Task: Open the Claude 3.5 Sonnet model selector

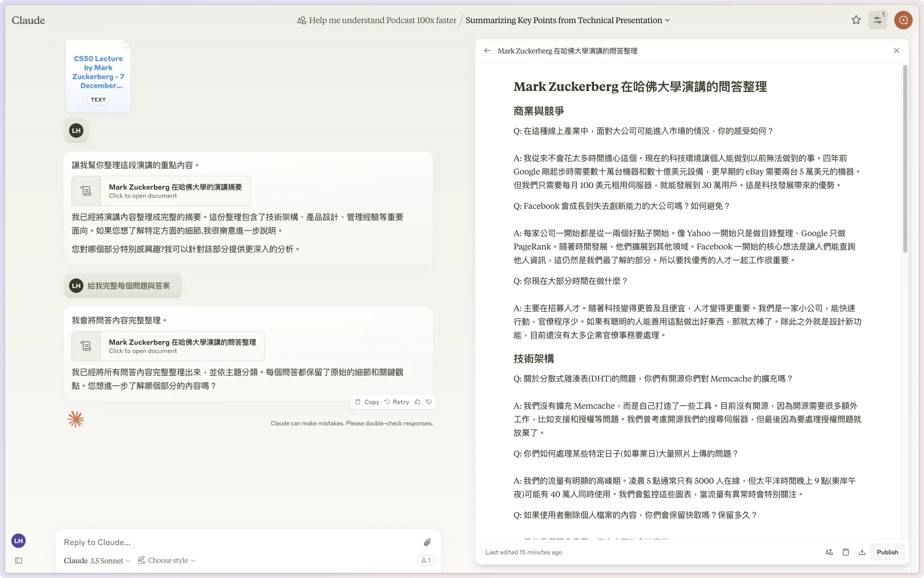Action: [x=97, y=561]
